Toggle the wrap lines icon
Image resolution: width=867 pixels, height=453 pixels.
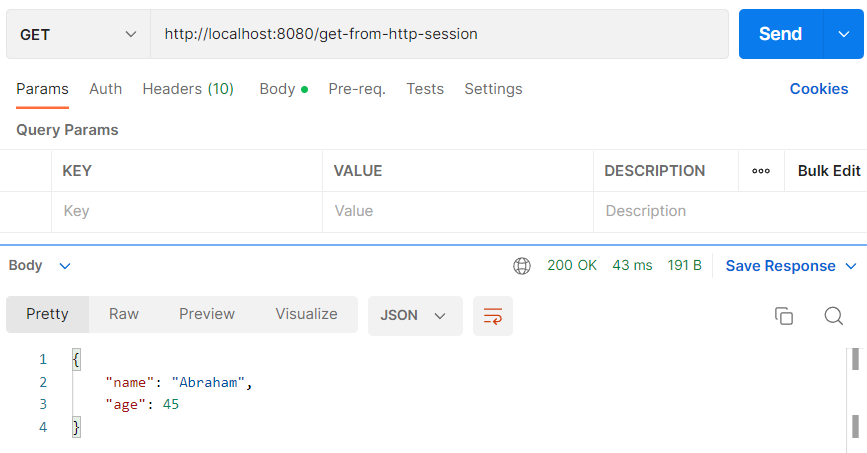(x=492, y=315)
